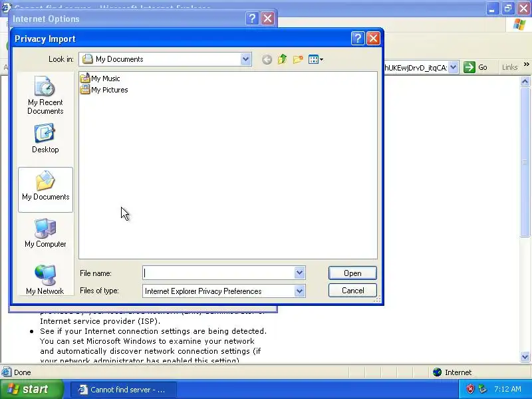
Task: Click the network connection tray icon
Action: point(482,389)
